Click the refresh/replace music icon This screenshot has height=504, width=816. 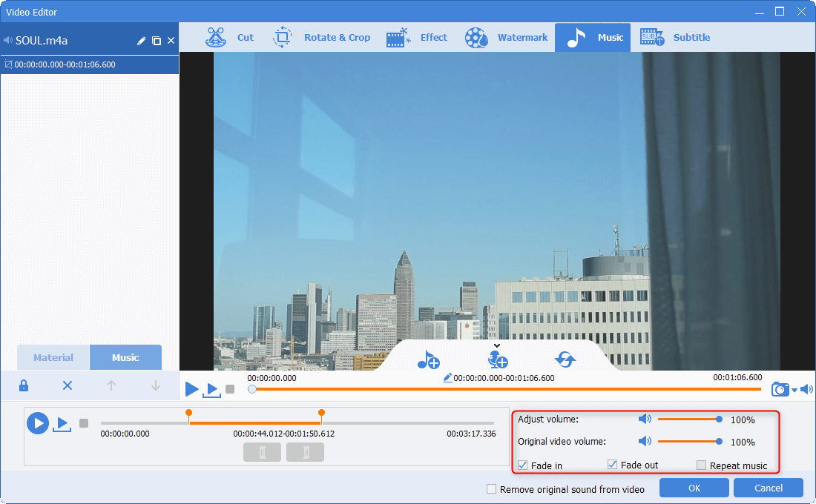(x=565, y=359)
